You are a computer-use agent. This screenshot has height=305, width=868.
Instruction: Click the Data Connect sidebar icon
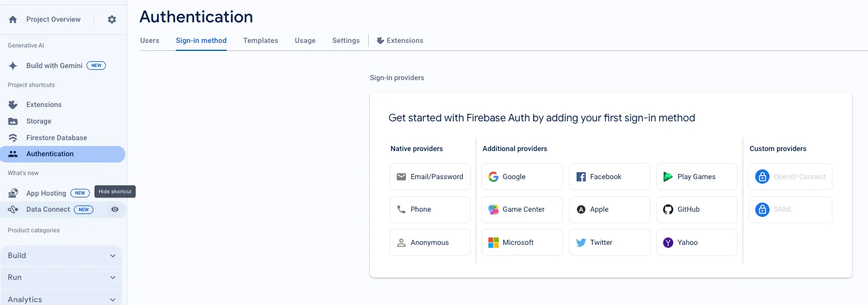13,209
